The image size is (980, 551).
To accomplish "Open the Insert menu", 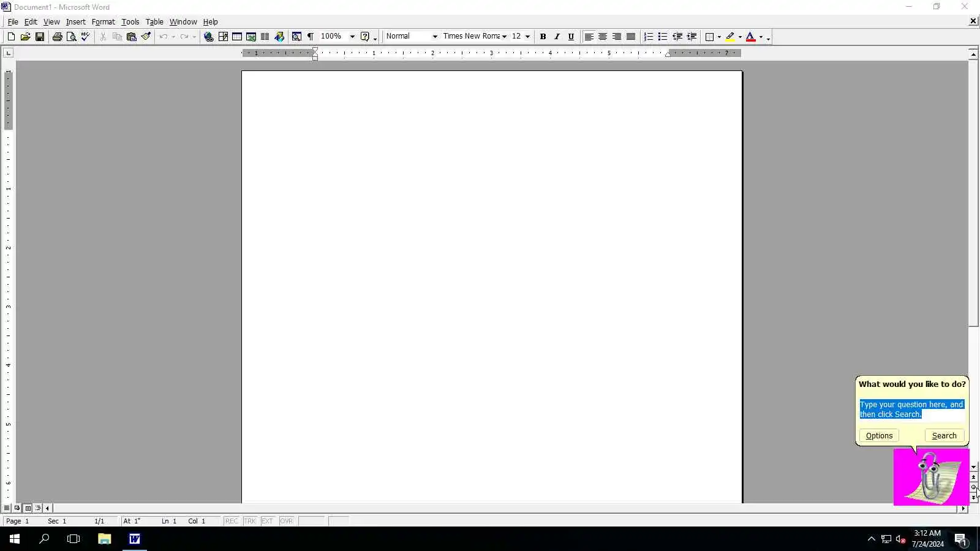I will [x=76, y=21].
